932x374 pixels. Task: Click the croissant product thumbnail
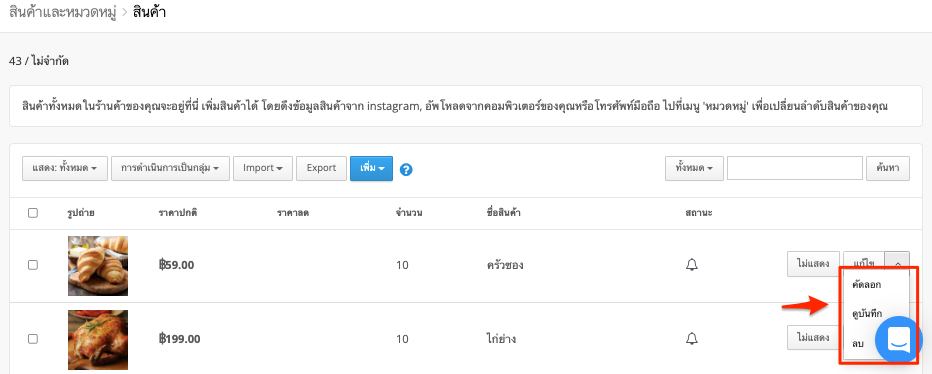[98, 266]
